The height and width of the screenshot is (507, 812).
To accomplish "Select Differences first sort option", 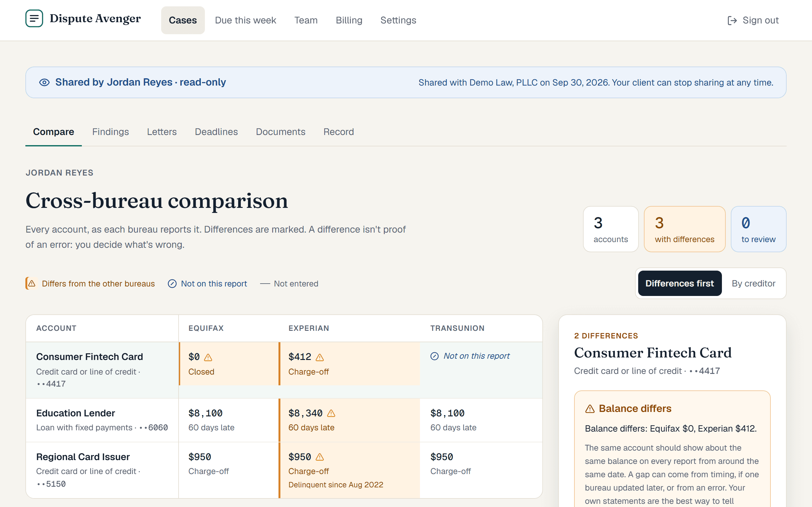I will pos(679,283).
